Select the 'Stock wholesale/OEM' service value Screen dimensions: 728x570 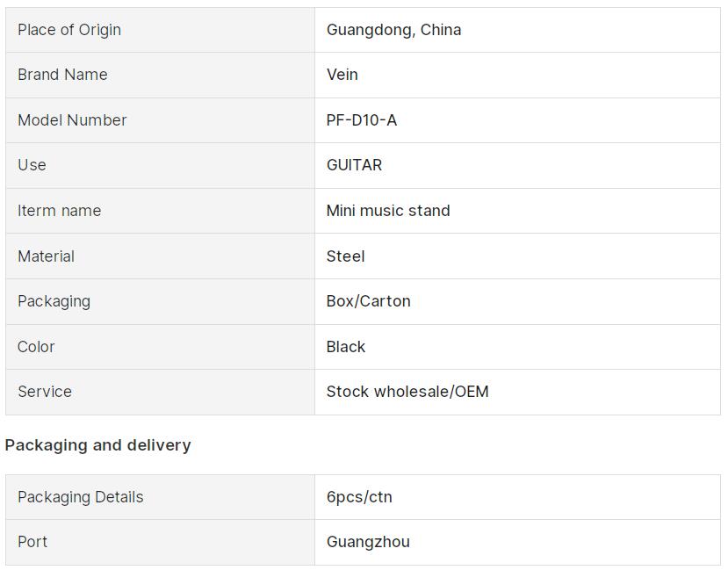407,392
